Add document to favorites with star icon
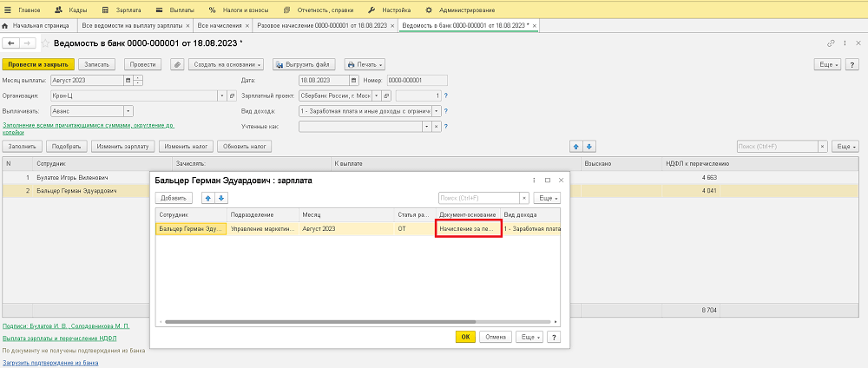Viewport: 868px width, 368px height. (44, 43)
